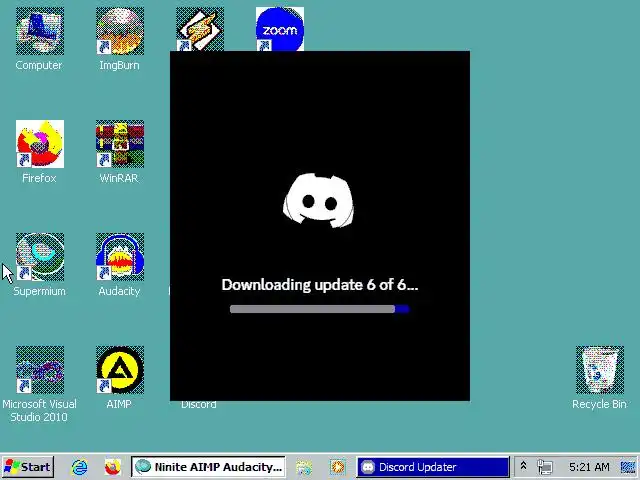Click the Discord update progress bar
This screenshot has height=480, width=640.
(320, 309)
